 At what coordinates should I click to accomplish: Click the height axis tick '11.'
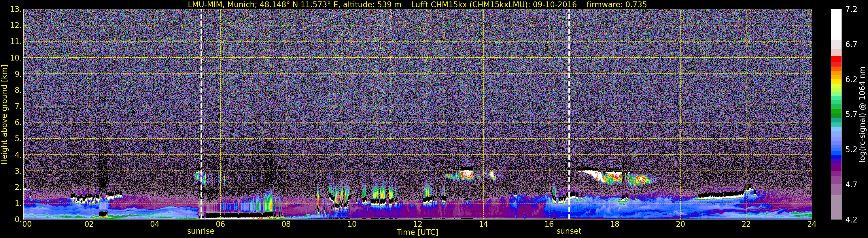[16, 41]
